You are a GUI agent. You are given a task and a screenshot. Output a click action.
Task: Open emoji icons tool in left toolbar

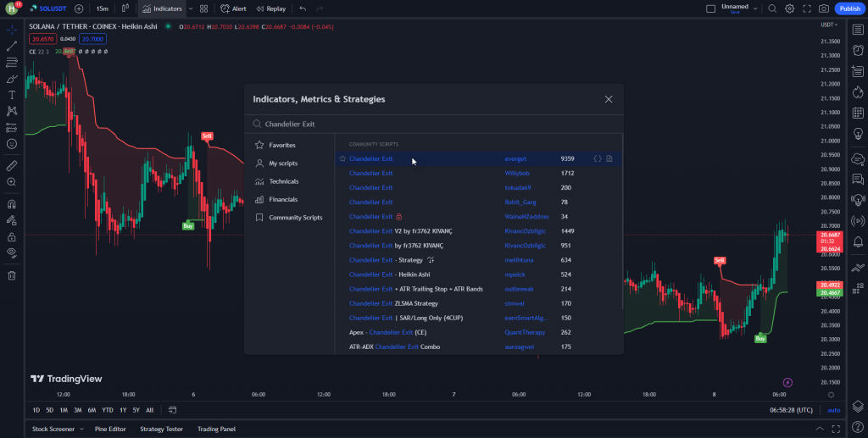[12, 144]
